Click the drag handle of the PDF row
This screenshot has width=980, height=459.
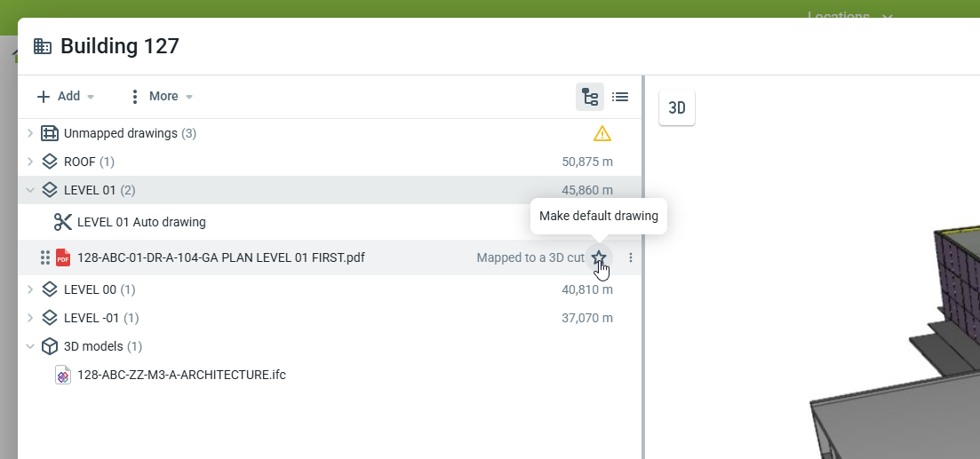43,257
